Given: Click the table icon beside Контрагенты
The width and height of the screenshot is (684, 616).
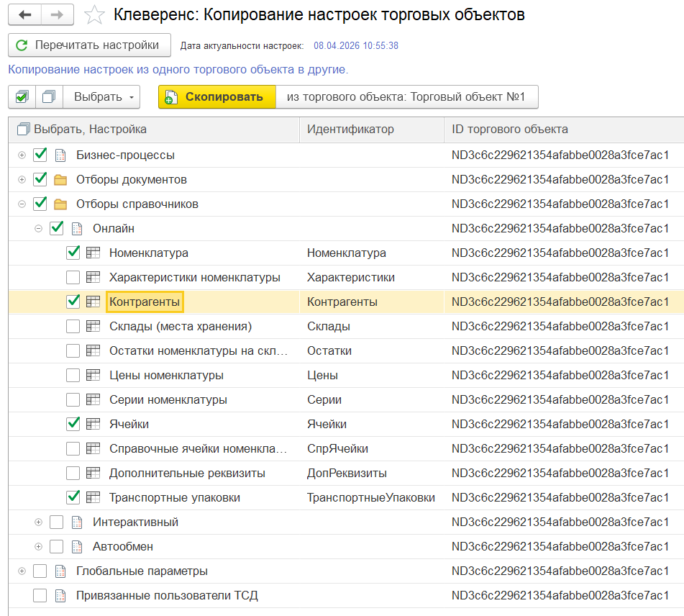Looking at the screenshot, I should click(93, 302).
